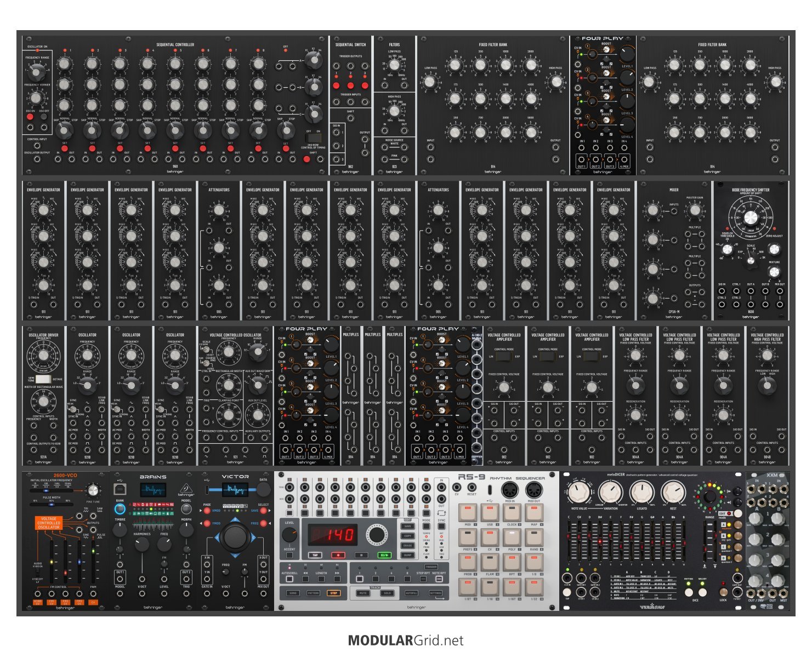Start recording with the RS-9 red record button

tap(338, 555)
